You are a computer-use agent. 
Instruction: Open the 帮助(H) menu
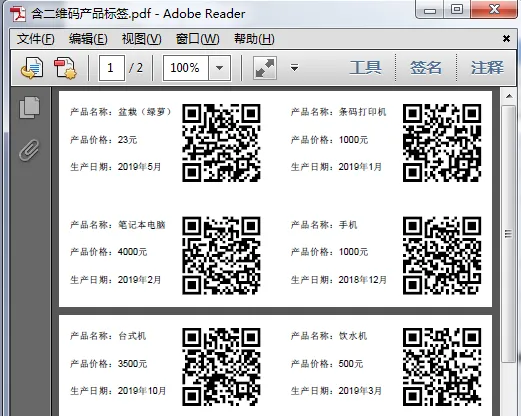coord(254,39)
